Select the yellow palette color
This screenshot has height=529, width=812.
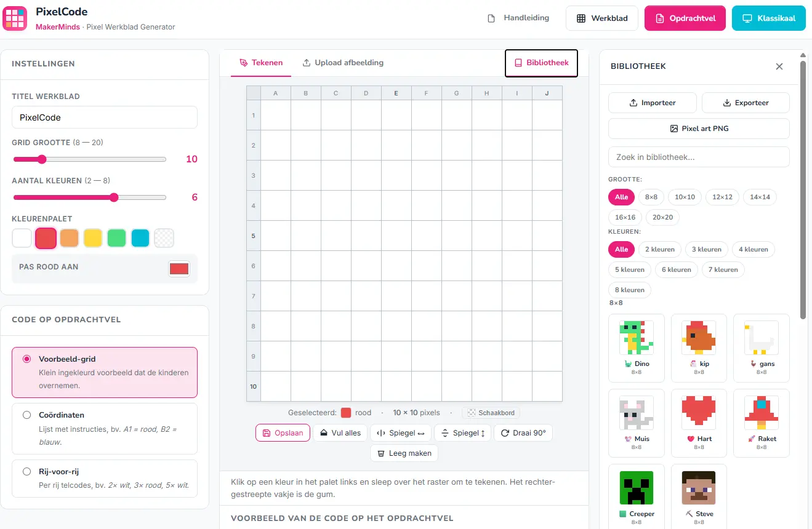93,238
